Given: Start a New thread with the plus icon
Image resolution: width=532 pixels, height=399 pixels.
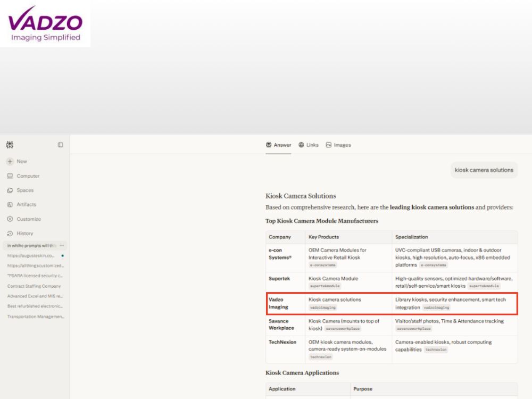Looking at the screenshot, I should [x=10, y=162].
